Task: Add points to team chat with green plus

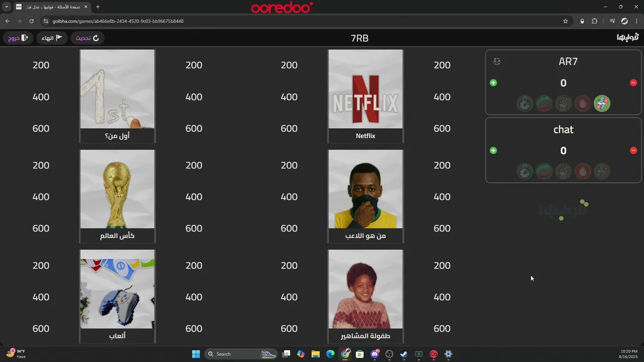Action: (x=493, y=151)
